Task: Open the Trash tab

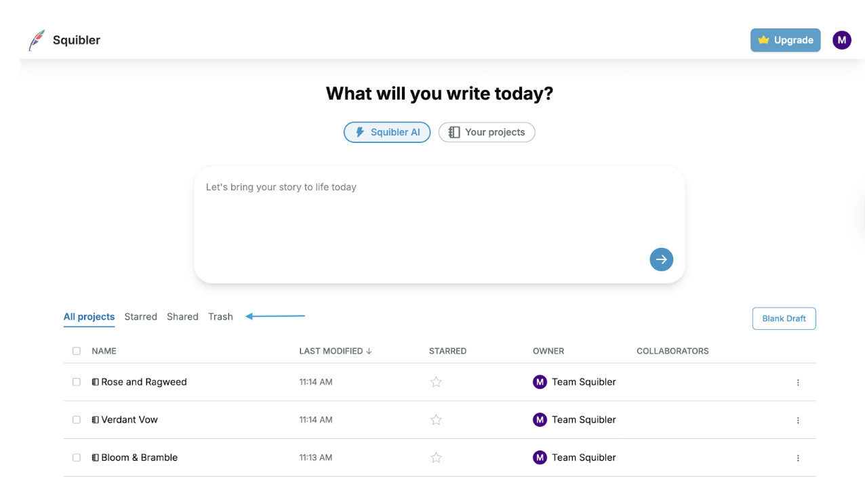Action: (x=220, y=317)
